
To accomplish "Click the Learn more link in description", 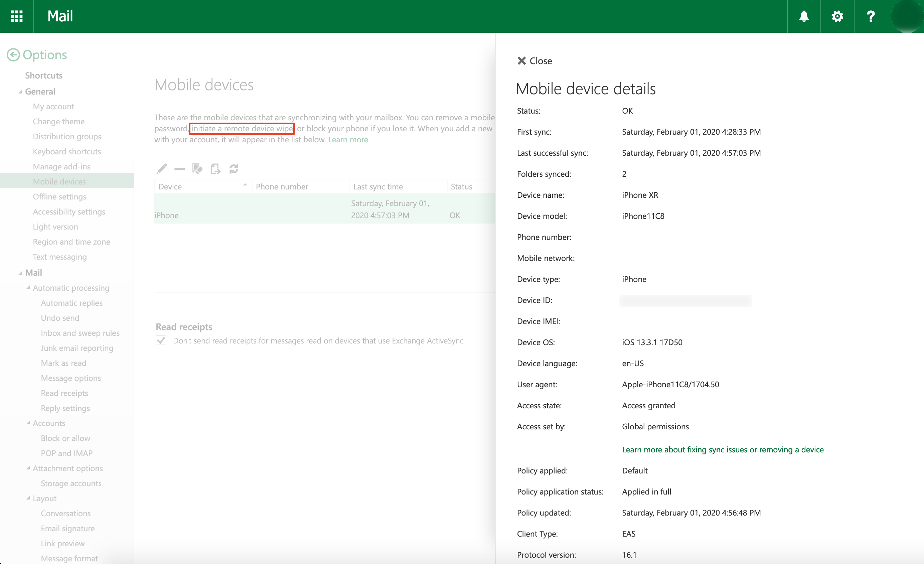I will 348,139.
